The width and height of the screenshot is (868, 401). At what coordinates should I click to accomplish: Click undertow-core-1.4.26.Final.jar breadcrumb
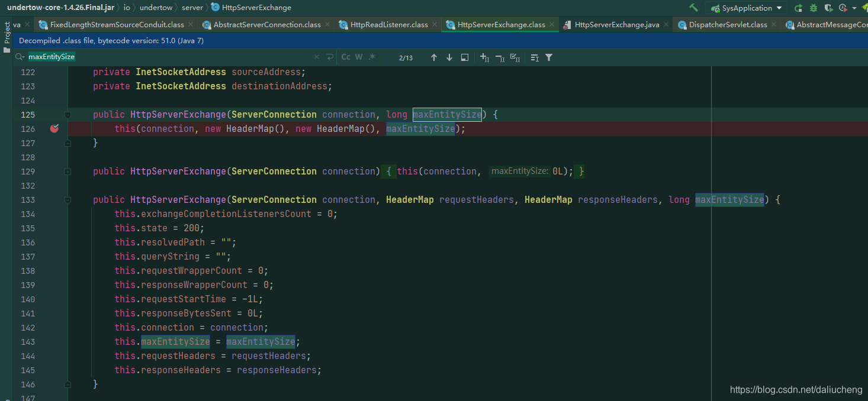tap(60, 8)
